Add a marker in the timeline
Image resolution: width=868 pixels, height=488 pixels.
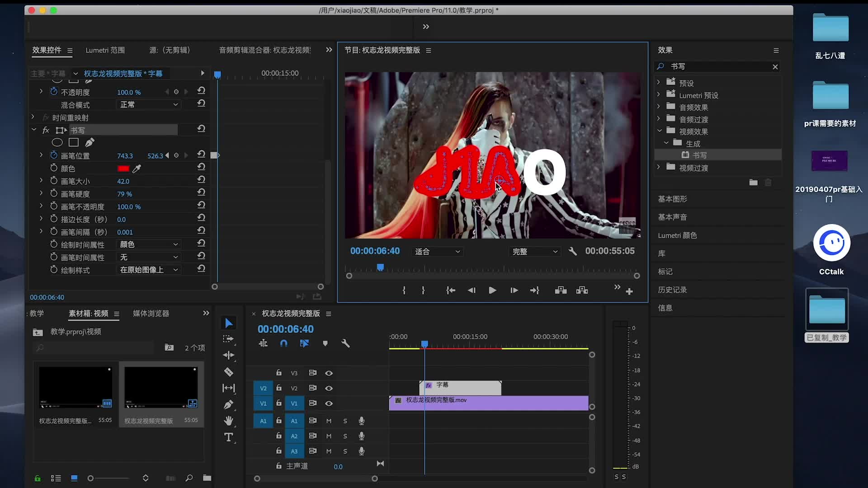pyautogui.click(x=325, y=343)
